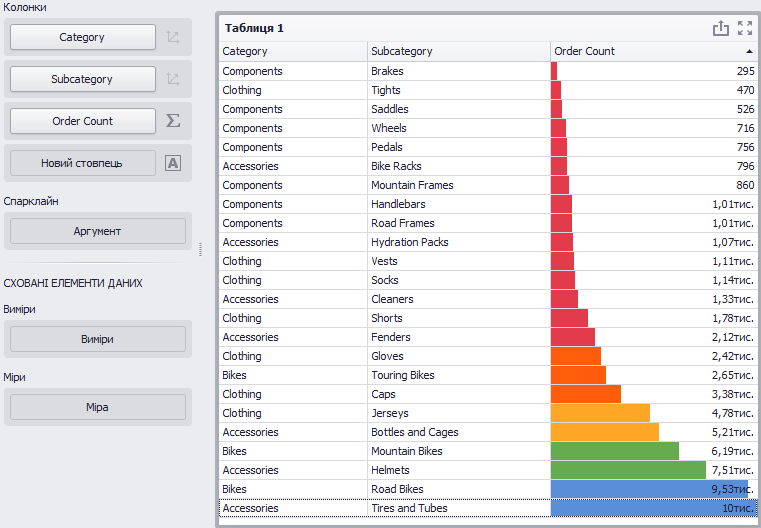Select the blue bar for Road Bikes

coord(649,489)
